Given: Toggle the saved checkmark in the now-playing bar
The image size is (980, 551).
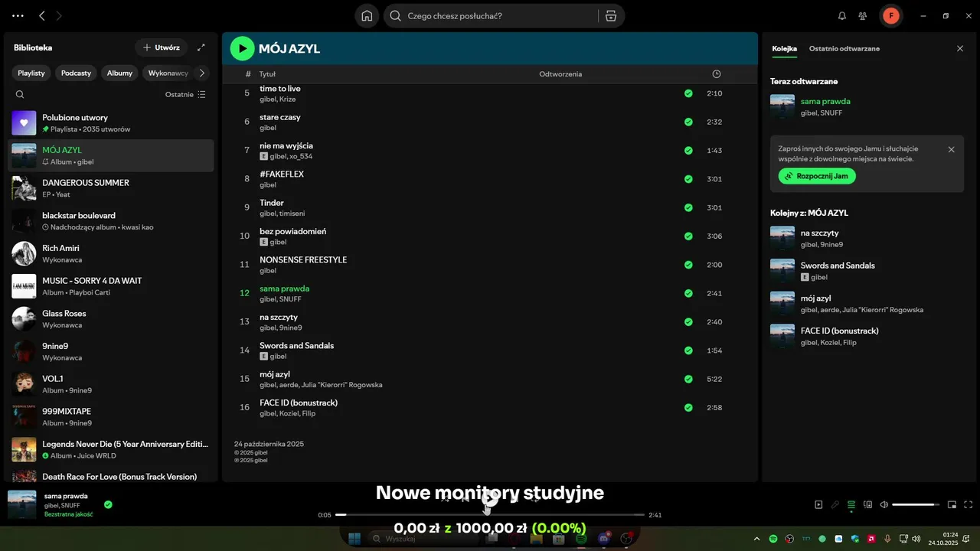Looking at the screenshot, I should pos(108,504).
